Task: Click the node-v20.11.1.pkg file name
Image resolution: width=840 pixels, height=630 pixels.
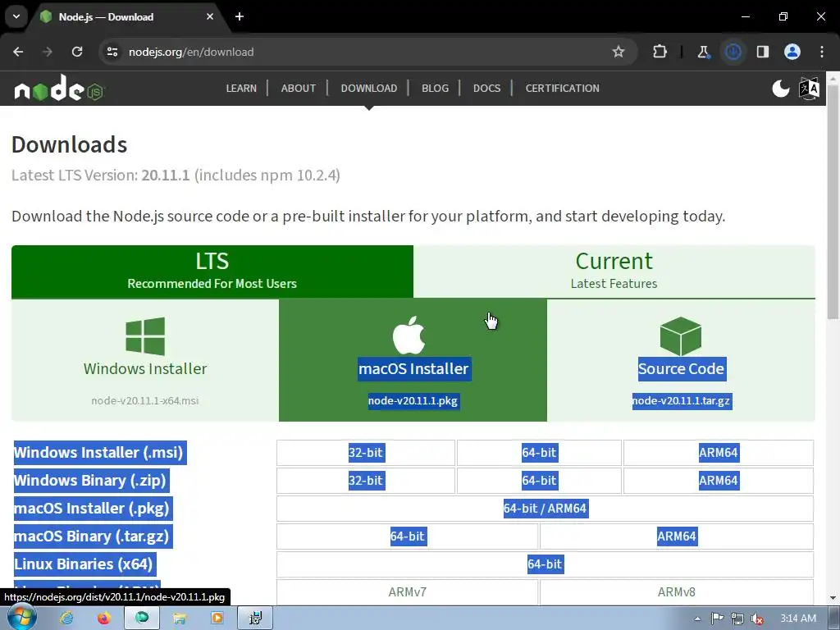Action: click(413, 400)
